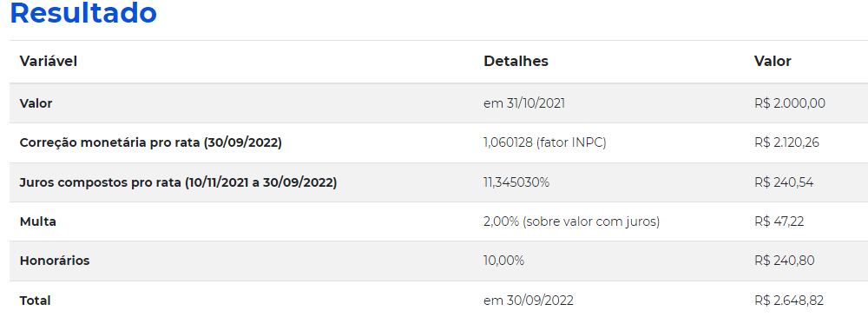Click the Multa row label
The image size is (868, 324).
[37, 222]
